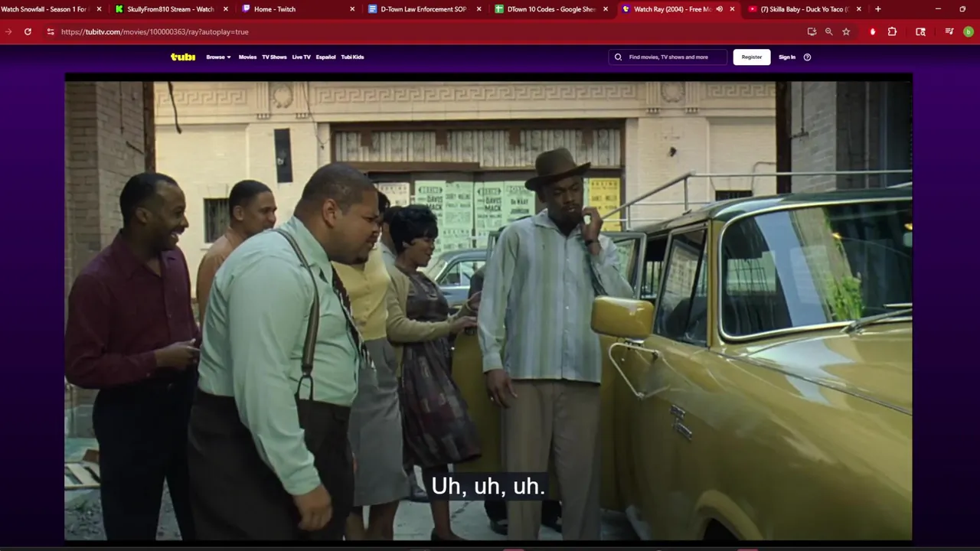The height and width of the screenshot is (551, 980).
Task: Expand the Browse dropdown menu
Action: [218, 57]
